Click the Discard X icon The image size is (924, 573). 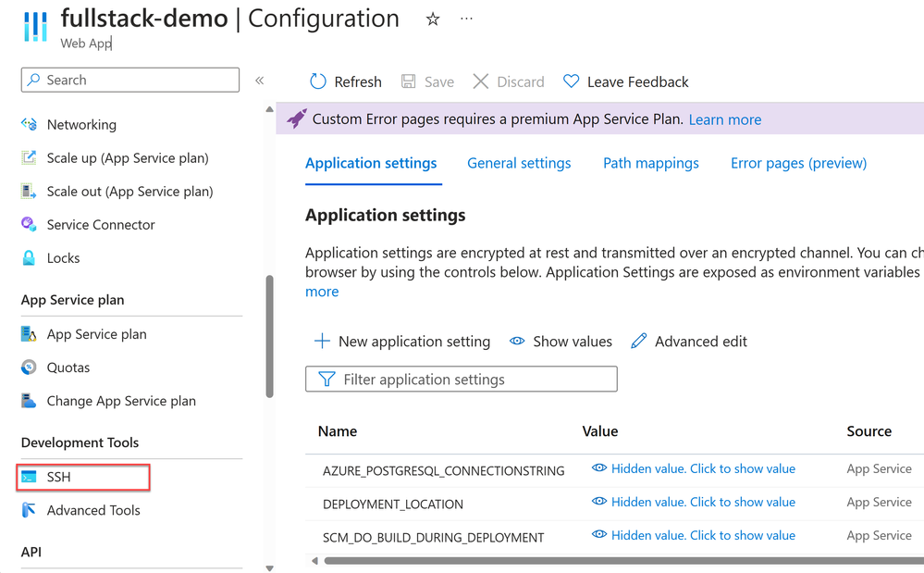coord(481,81)
